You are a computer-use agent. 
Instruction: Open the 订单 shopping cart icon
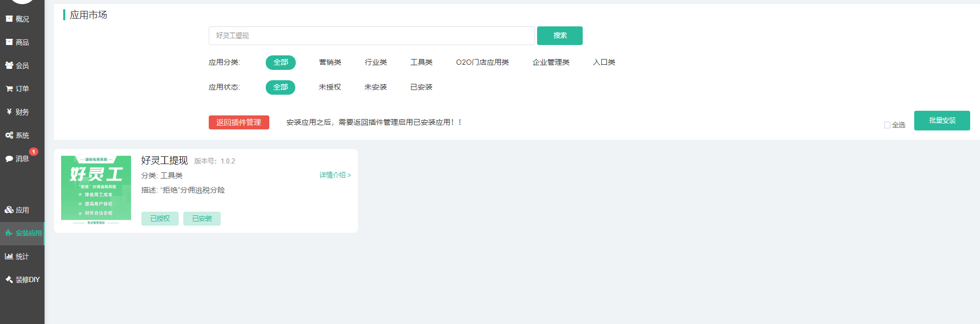pyautogui.click(x=9, y=89)
